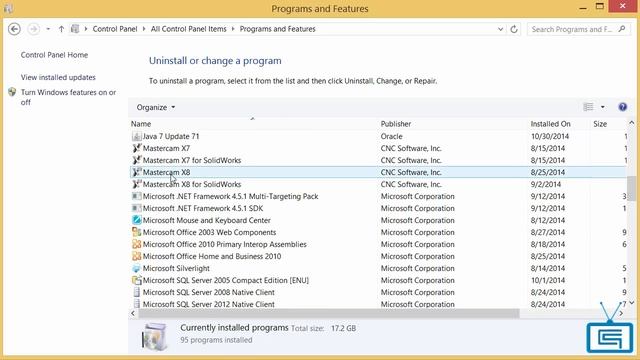Click Oracle publisher cell
The height and width of the screenshot is (360, 640).
coord(391,136)
